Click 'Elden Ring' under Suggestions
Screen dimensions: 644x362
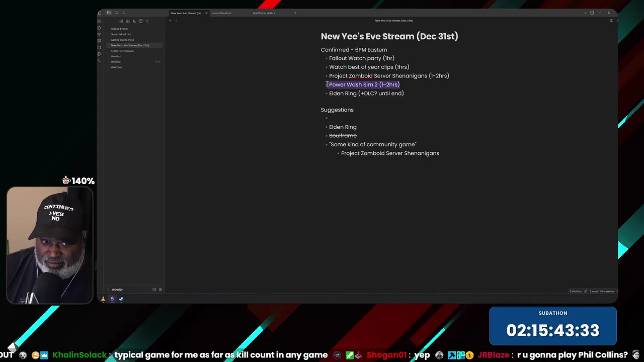tap(343, 127)
